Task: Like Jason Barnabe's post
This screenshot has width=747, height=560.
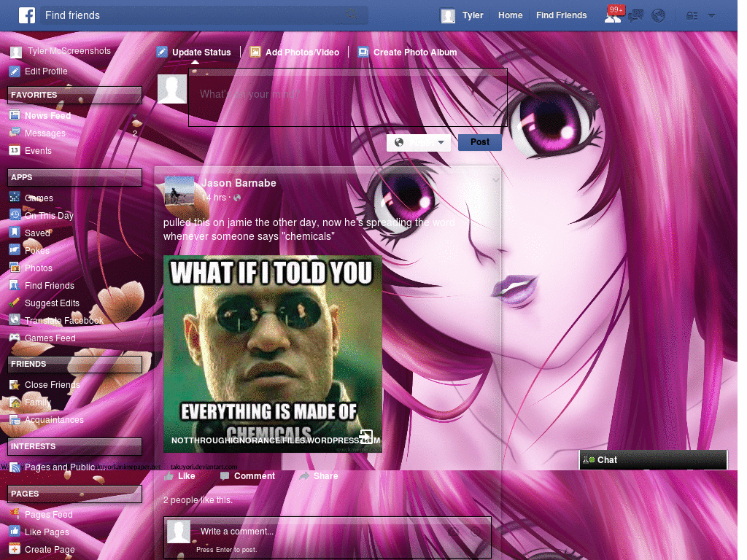Action: pyautogui.click(x=179, y=475)
